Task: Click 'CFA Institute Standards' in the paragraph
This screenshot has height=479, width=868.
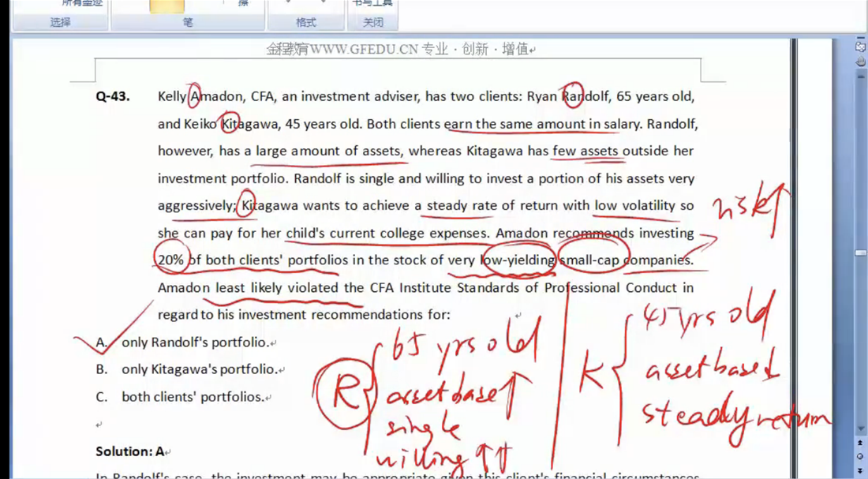Action: pos(446,288)
